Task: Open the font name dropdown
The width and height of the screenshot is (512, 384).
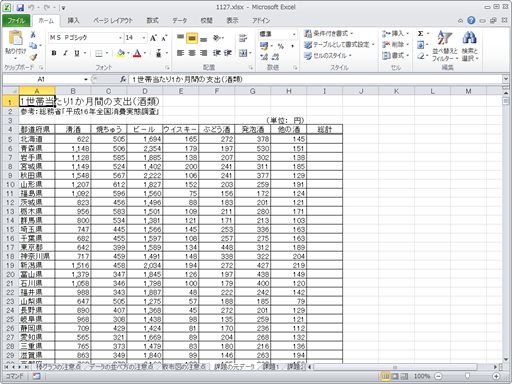Action: (x=120, y=38)
